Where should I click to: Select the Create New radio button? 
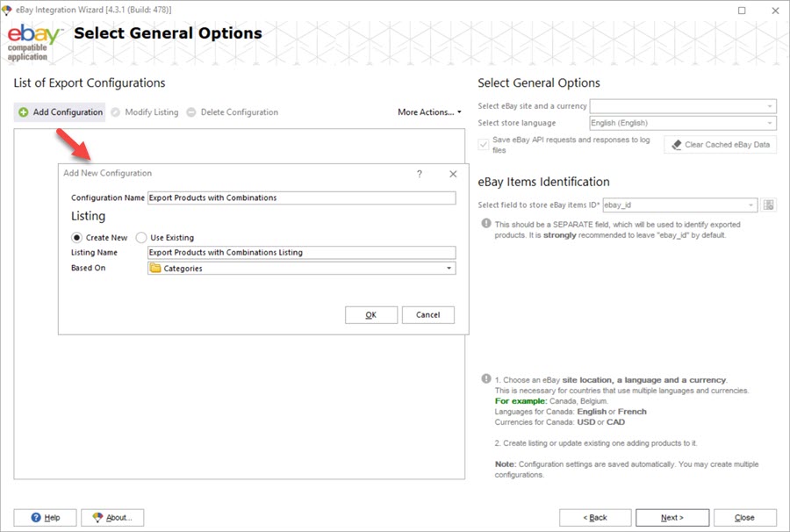(x=76, y=237)
